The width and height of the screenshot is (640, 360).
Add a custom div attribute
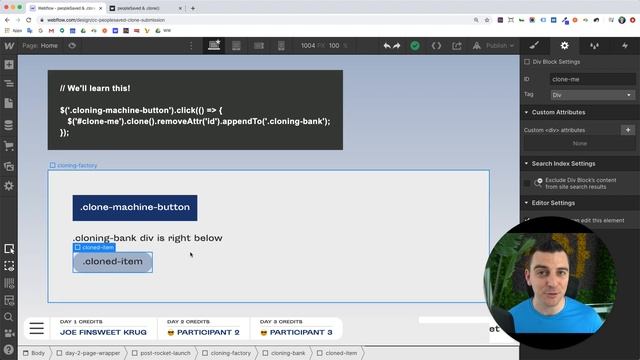pyautogui.click(x=628, y=130)
